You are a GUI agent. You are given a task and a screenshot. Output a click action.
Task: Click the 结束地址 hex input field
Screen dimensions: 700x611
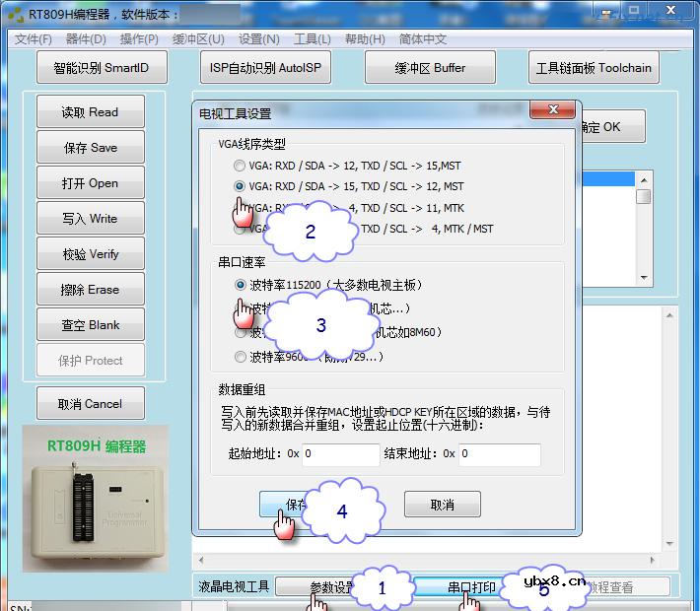500,454
